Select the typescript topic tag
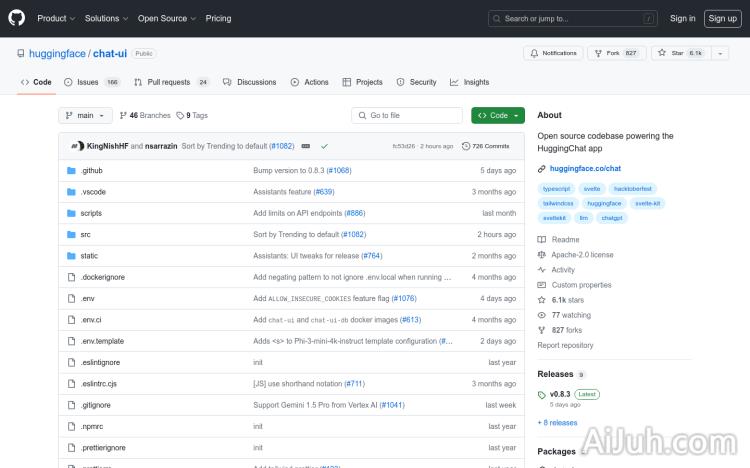 (556, 189)
